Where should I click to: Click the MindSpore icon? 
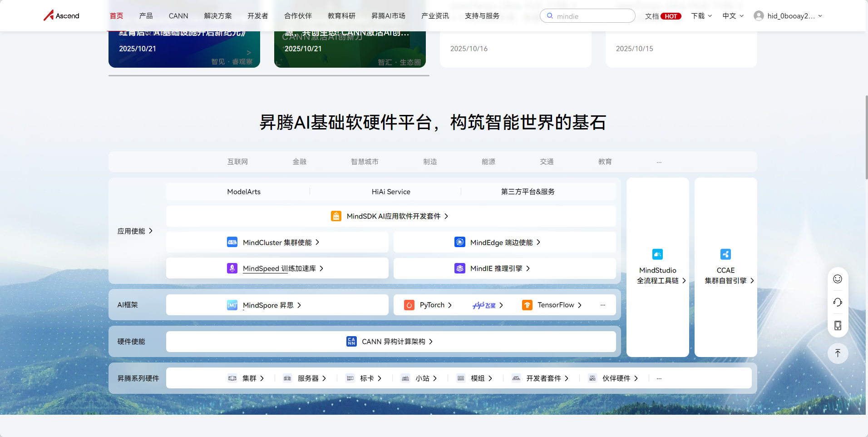232,305
